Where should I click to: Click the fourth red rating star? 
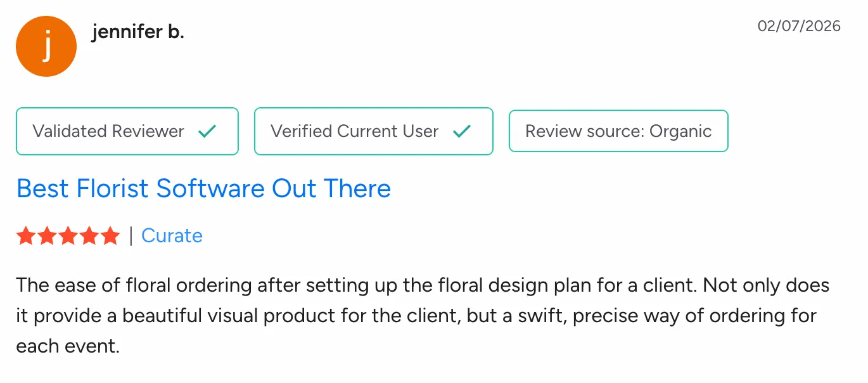click(89, 235)
